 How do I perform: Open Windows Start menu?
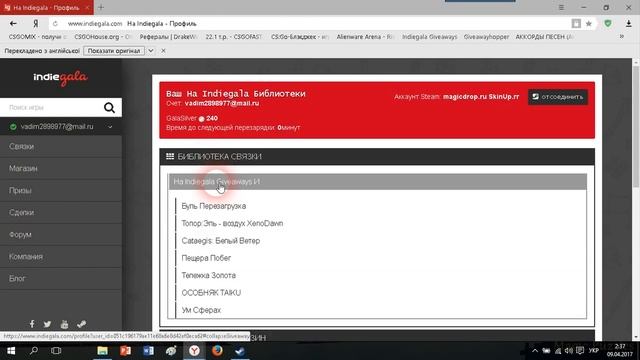click(11, 351)
